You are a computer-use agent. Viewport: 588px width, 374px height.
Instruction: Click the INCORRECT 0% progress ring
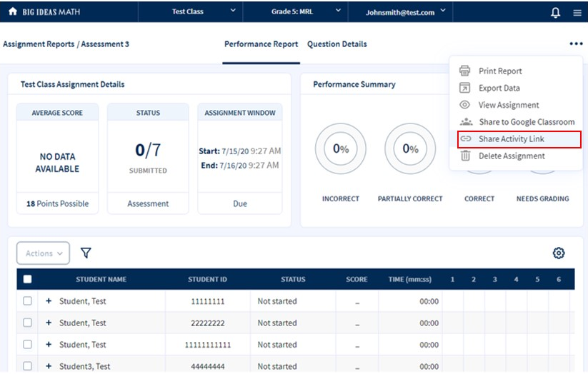(341, 148)
